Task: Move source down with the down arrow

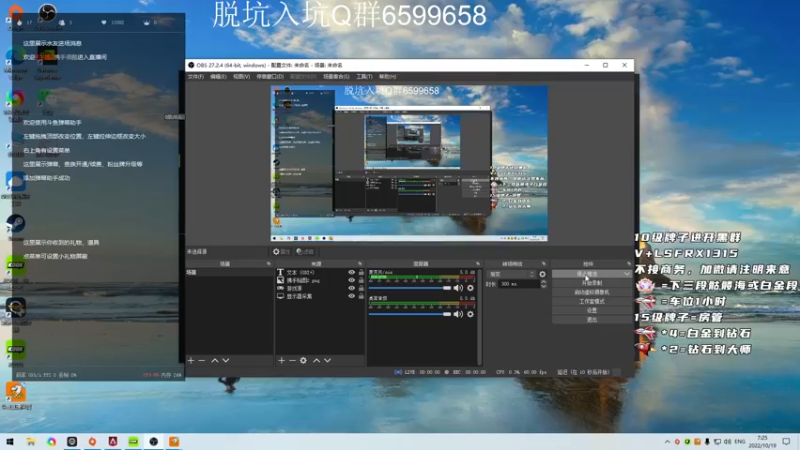Action: [x=328, y=360]
